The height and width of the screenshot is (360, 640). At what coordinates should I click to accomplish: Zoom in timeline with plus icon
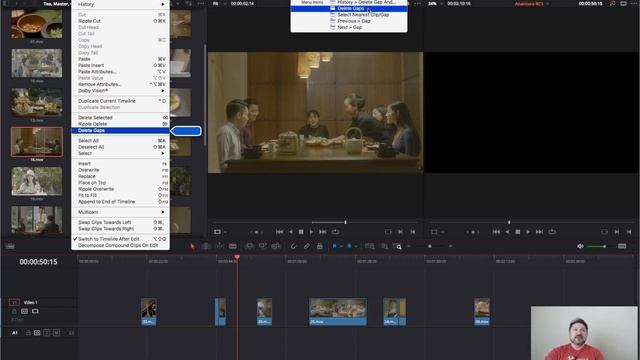tap(451, 246)
